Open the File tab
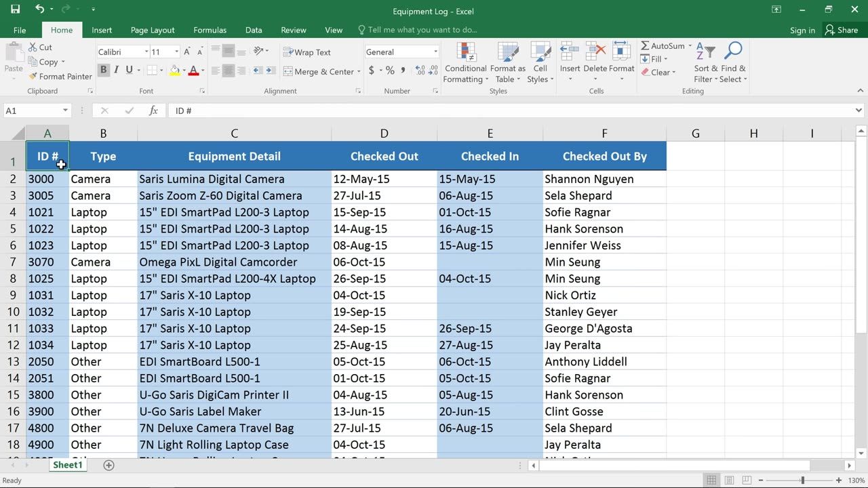 [x=20, y=30]
